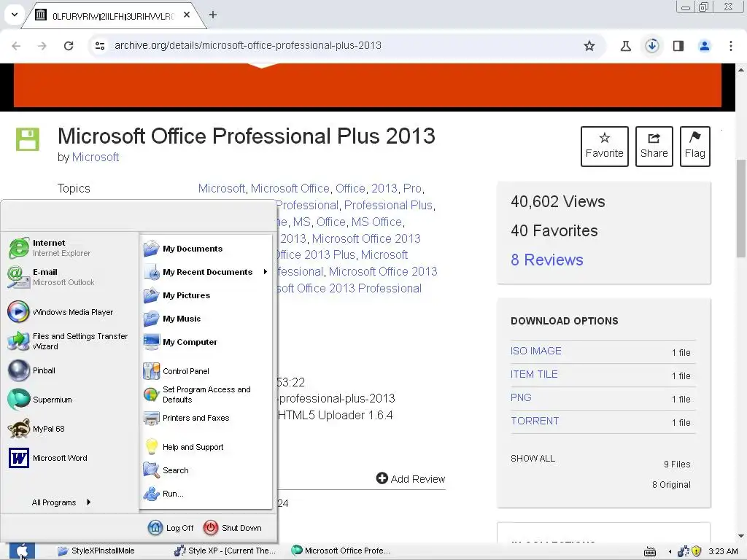The image size is (747, 560).
Task: Click the 3:23 AM system clock
Action: (723, 551)
